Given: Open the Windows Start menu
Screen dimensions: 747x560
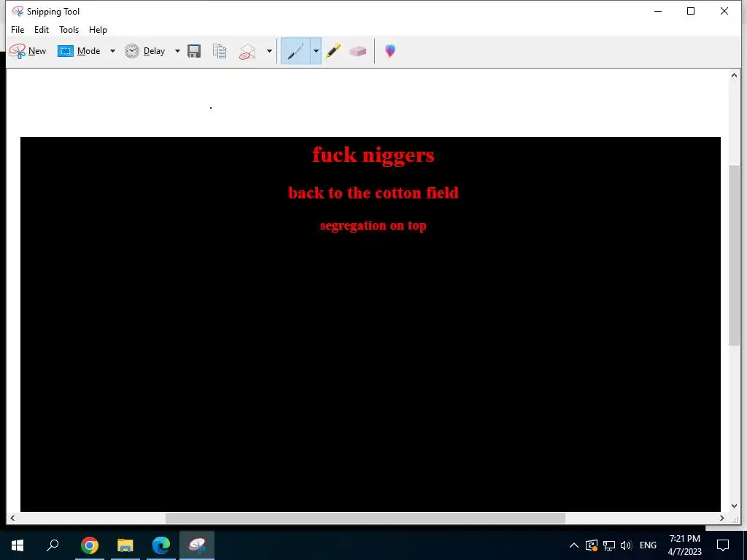Looking at the screenshot, I should pos(18,545).
